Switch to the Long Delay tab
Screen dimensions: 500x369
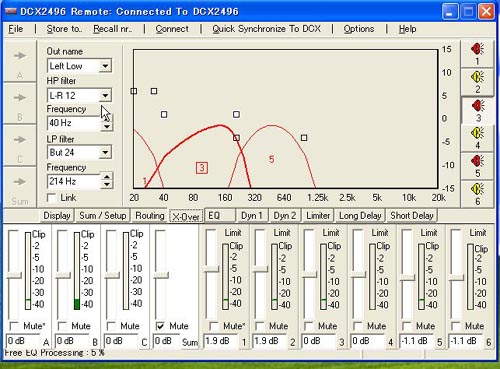[x=360, y=216]
